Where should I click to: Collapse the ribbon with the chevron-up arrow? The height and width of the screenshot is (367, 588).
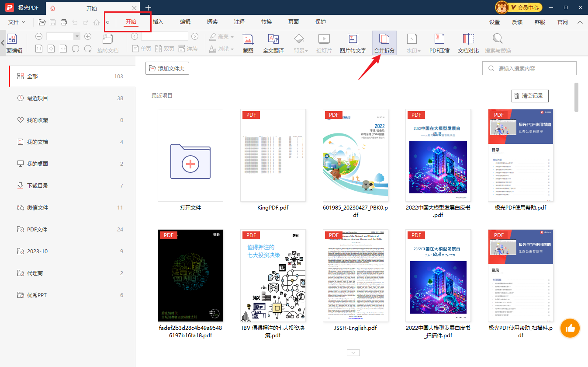point(580,22)
